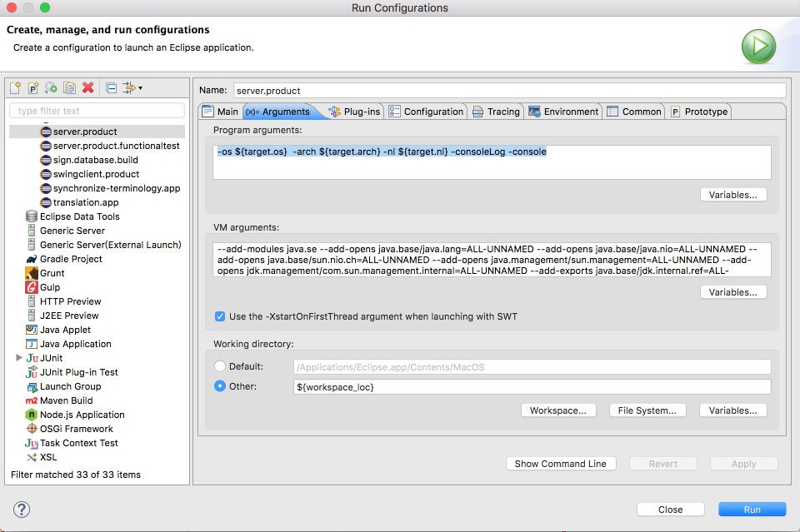Delete selected configuration with red X

(88, 87)
